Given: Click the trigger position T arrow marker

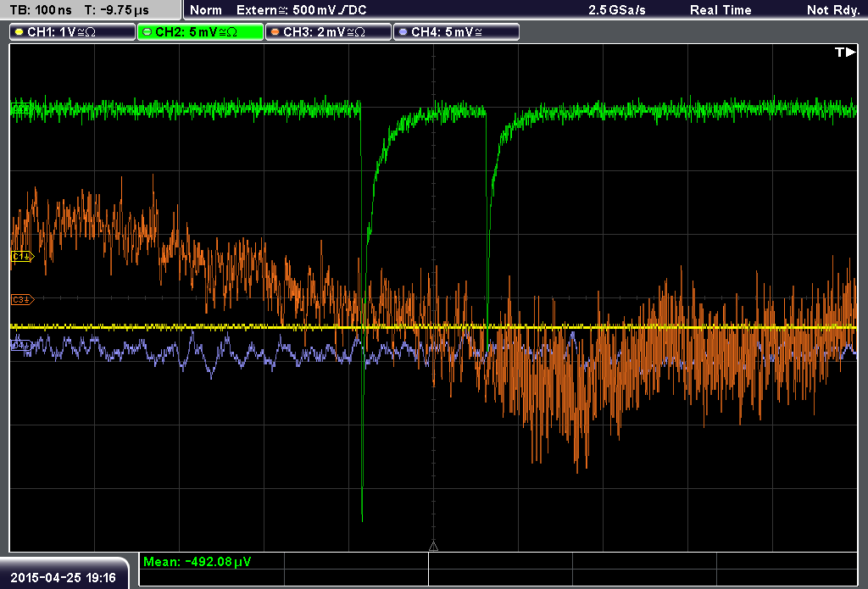Looking at the screenshot, I should coord(845,52).
